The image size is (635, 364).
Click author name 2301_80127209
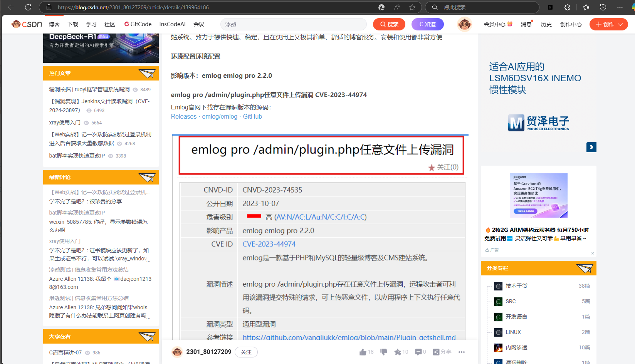209,352
